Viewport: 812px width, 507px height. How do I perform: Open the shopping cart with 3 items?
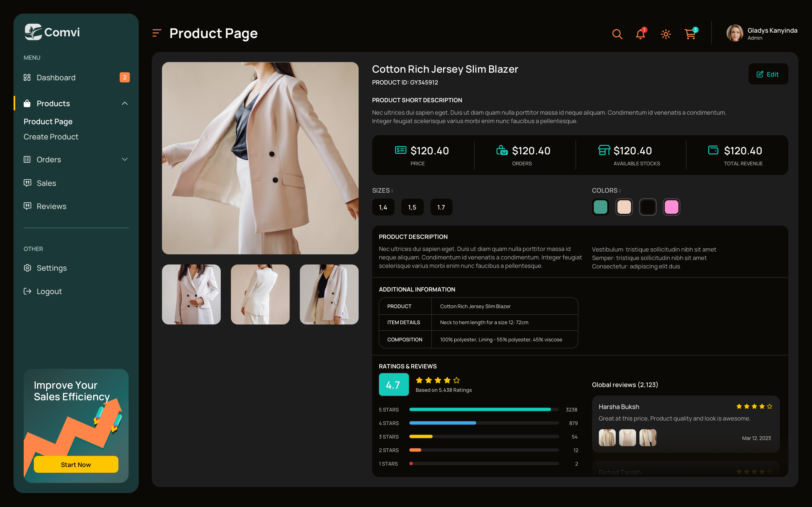(690, 34)
